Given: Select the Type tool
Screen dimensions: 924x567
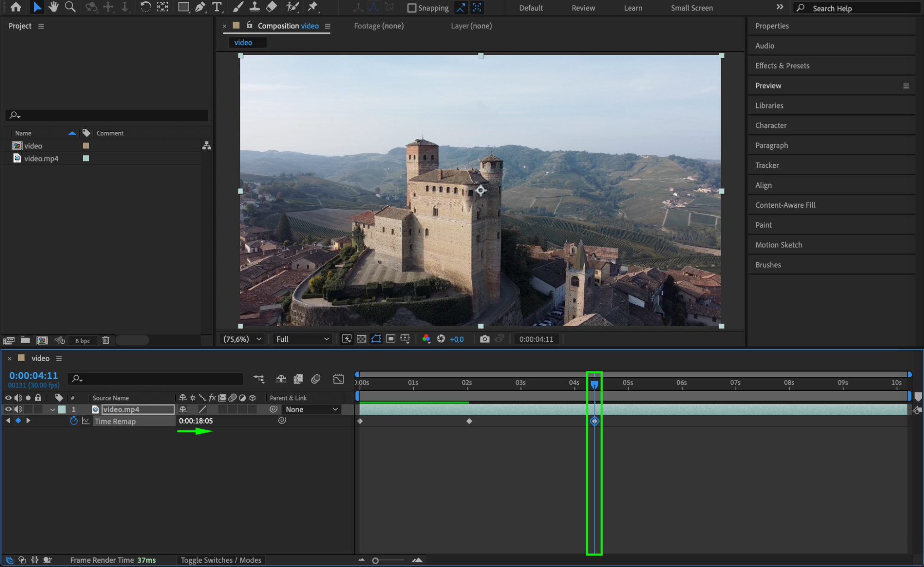Looking at the screenshot, I should (216, 7).
